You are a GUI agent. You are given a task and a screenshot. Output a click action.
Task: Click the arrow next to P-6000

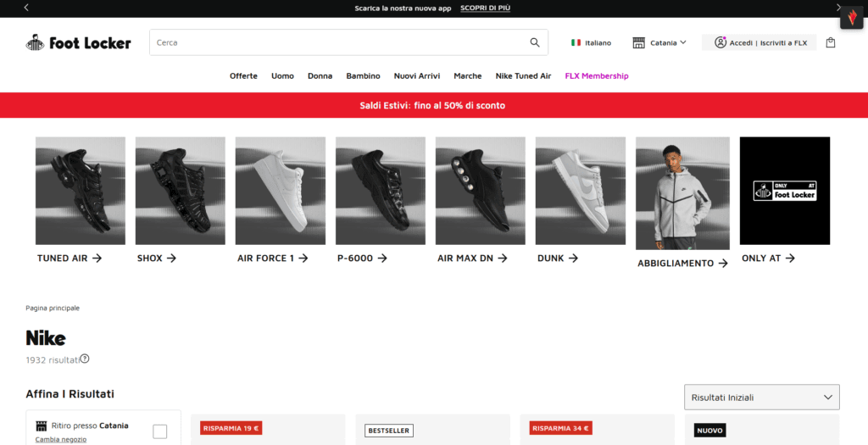click(x=382, y=258)
